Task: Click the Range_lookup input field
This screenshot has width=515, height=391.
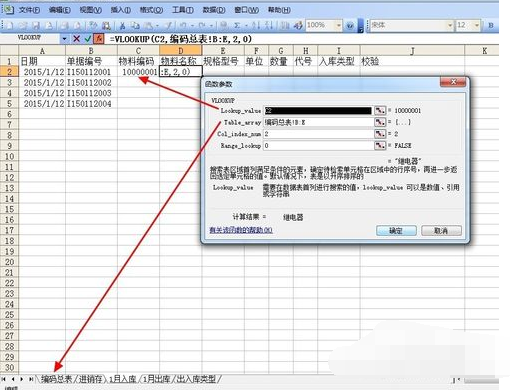Action: point(318,145)
